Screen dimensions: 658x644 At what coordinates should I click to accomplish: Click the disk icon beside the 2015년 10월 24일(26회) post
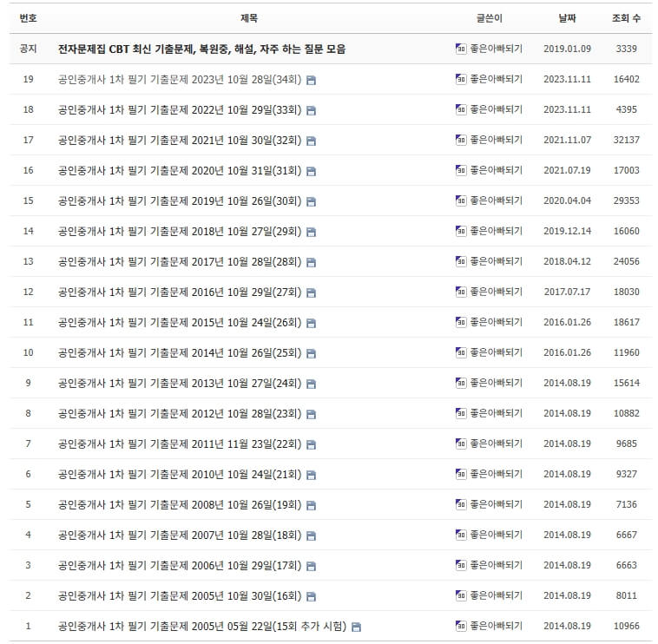[311, 324]
